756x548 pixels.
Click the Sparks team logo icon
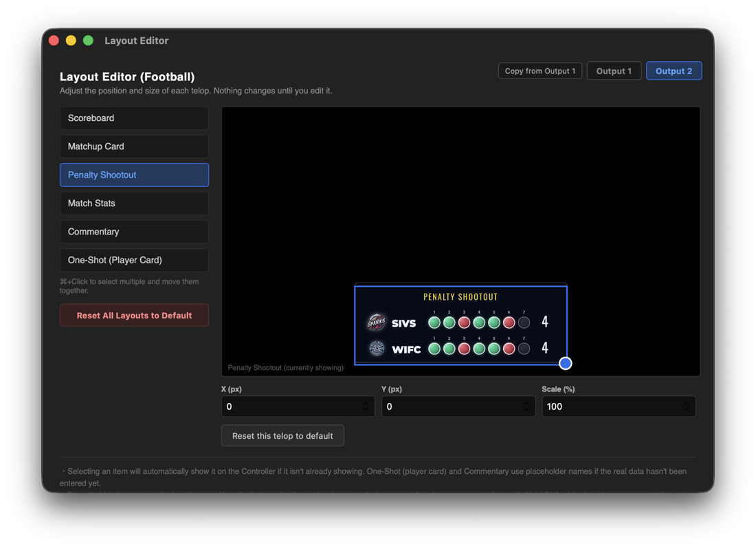click(x=377, y=322)
